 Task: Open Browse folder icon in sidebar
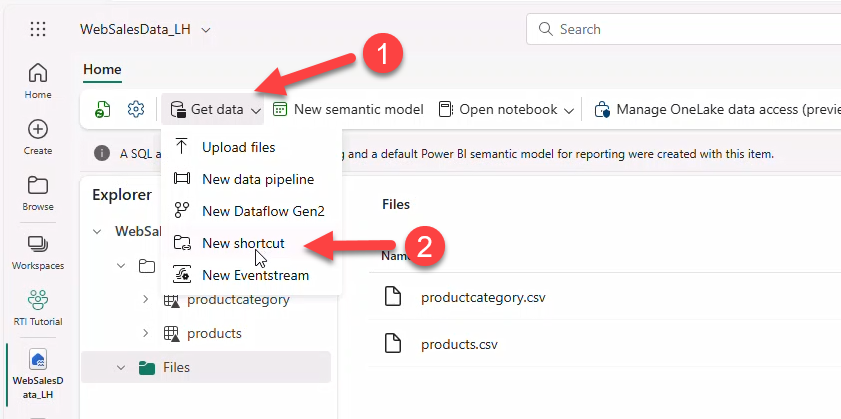point(38,192)
